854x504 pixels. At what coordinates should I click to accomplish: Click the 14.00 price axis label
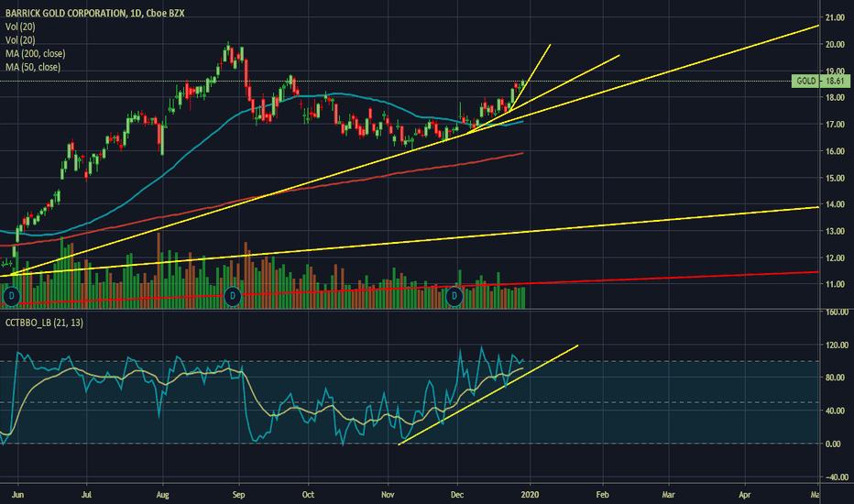click(835, 204)
